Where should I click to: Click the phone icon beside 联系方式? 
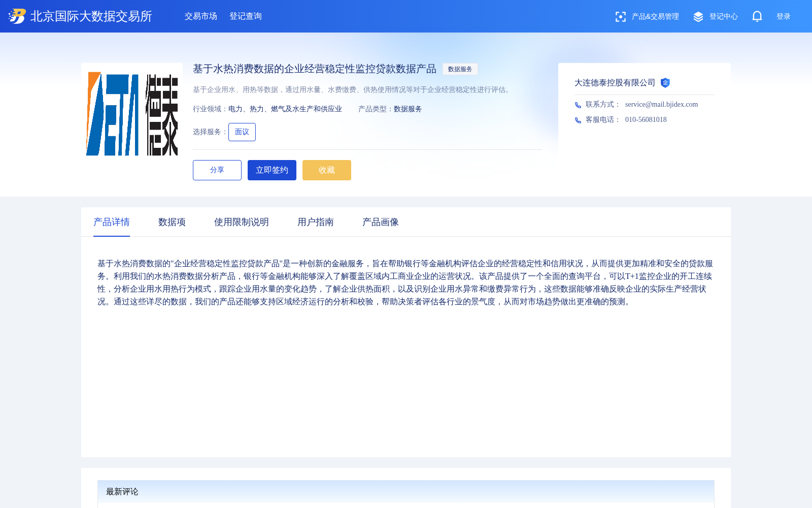[x=578, y=105]
